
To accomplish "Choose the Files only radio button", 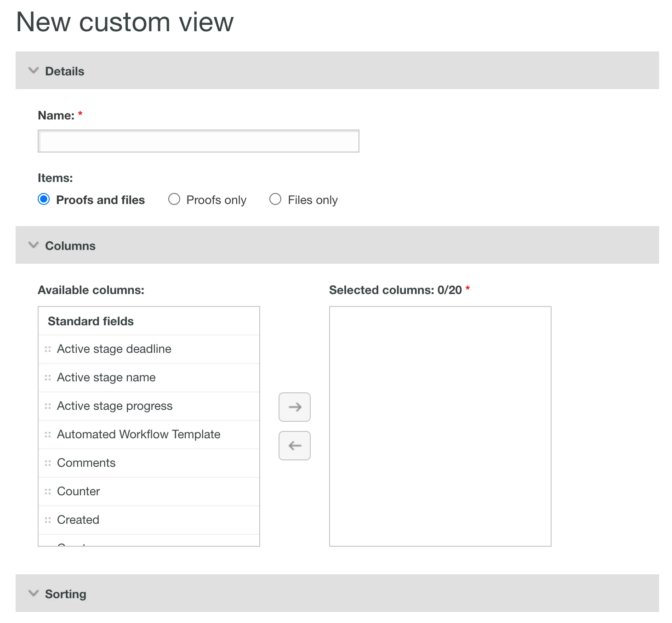I will [275, 199].
